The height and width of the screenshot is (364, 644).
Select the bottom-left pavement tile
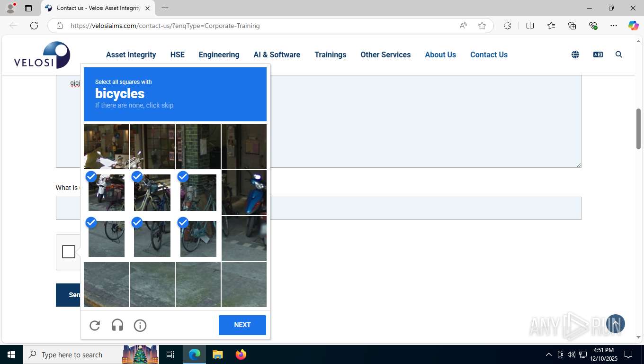point(107,284)
